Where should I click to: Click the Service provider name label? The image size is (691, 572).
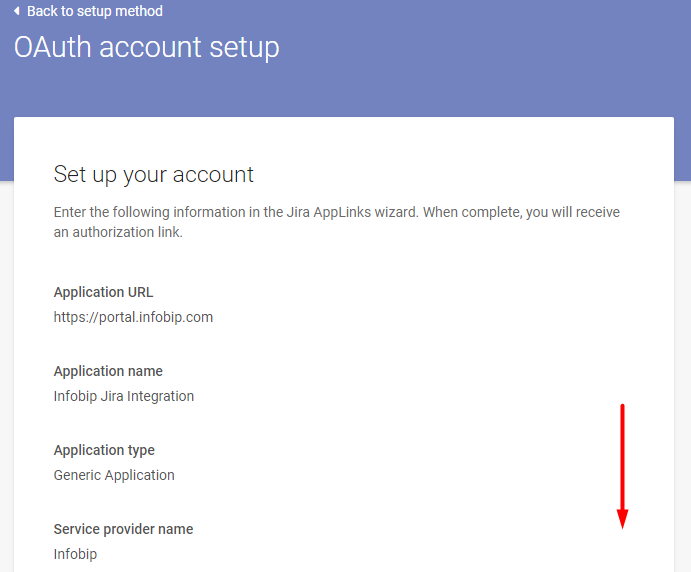(123, 529)
